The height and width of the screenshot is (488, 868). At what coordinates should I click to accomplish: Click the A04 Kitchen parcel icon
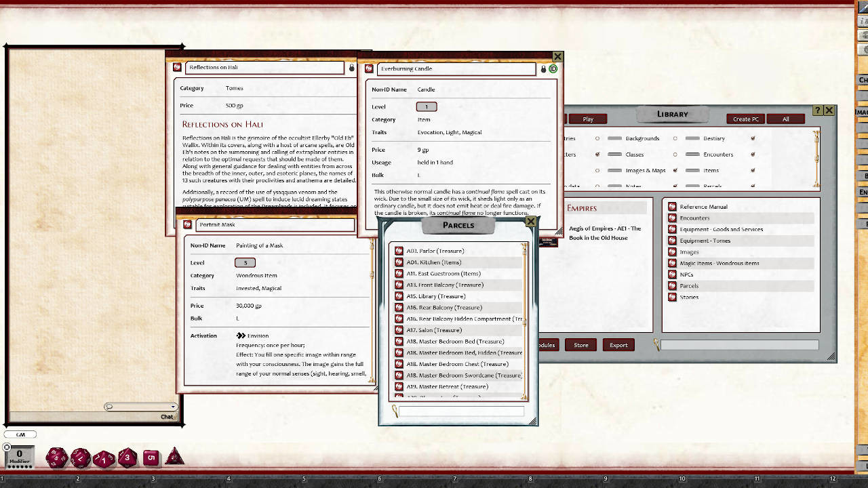[x=399, y=262]
